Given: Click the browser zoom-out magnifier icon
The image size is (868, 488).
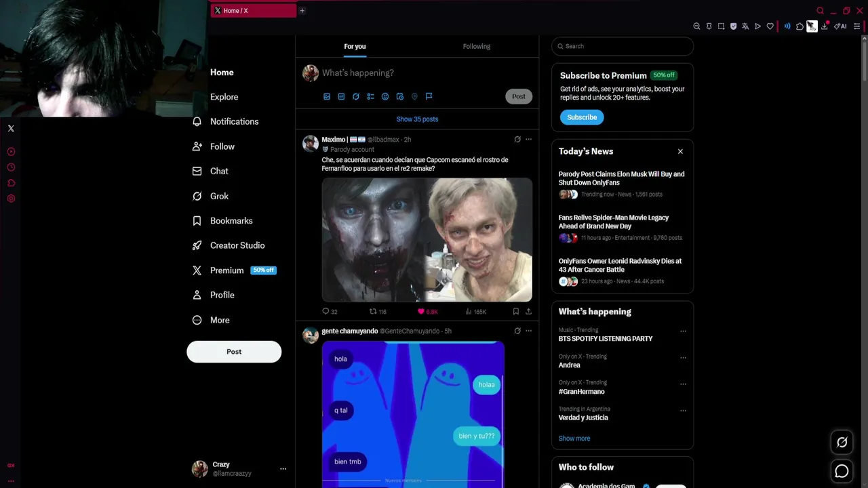Looking at the screenshot, I should 696,26.
